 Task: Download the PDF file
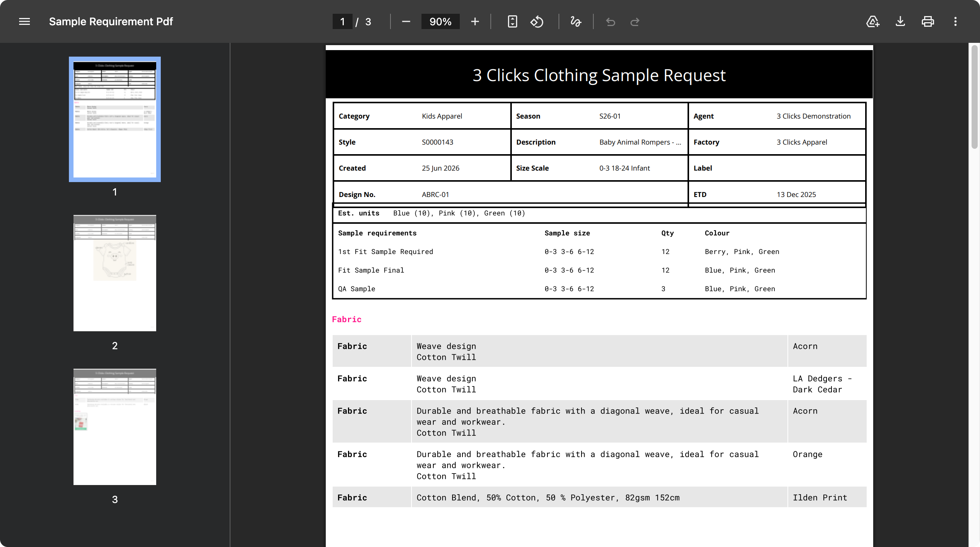pos(900,22)
